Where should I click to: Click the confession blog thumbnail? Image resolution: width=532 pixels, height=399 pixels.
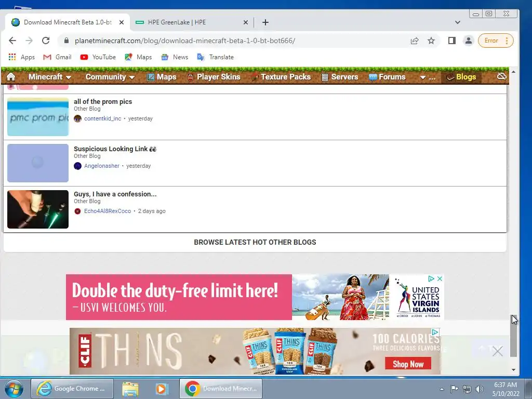coord(38,209)
